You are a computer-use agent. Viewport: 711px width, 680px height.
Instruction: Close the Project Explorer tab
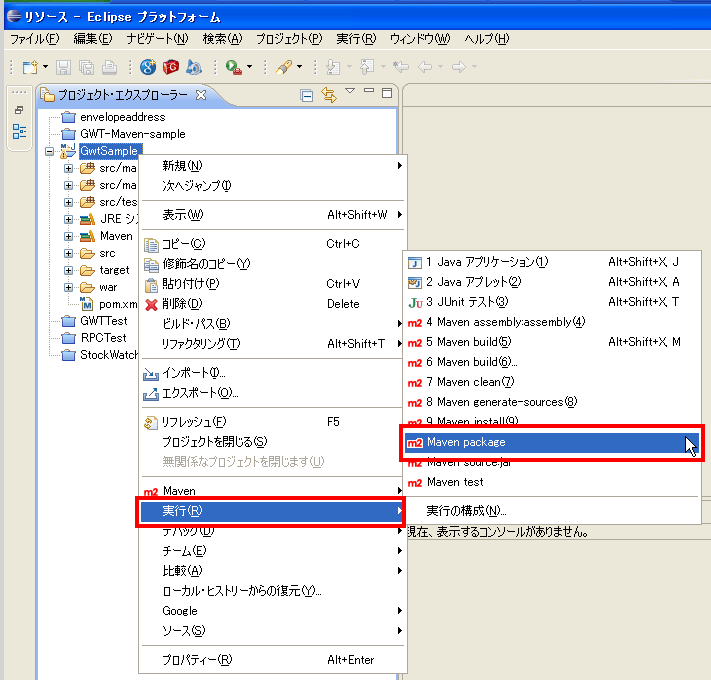point(201,95)
